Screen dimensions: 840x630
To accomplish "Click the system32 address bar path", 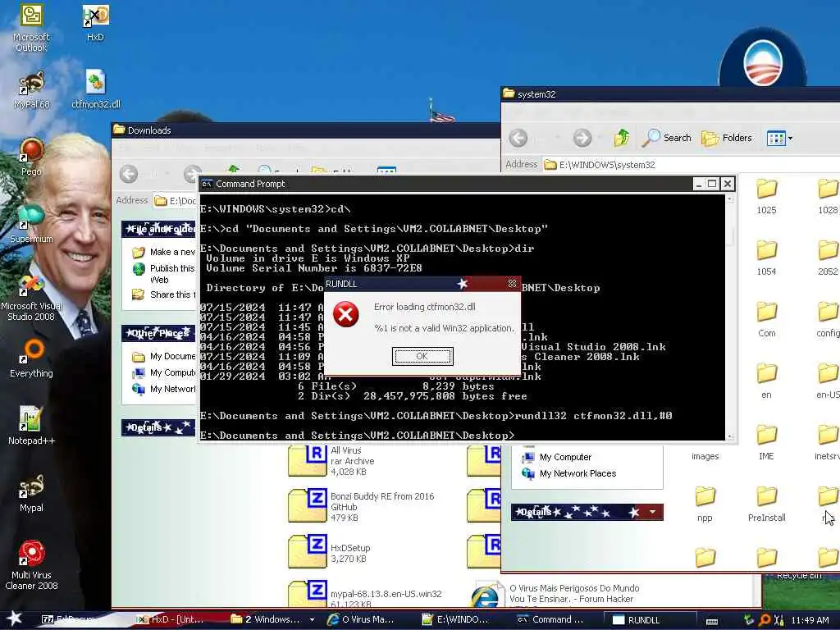I will (607, 165).
